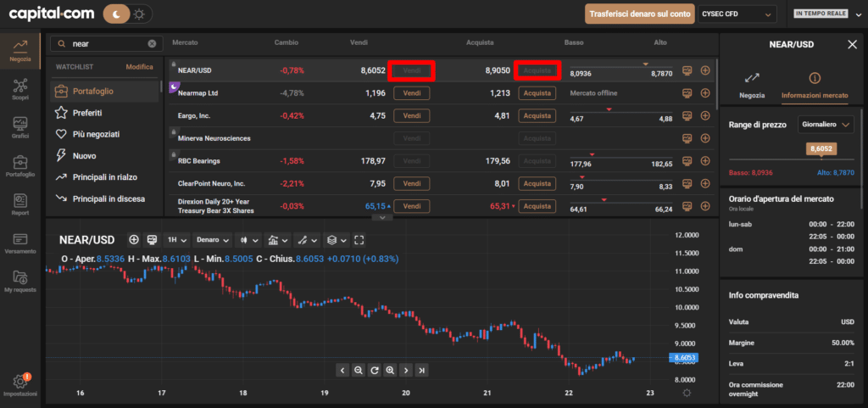Click inside the market search field

coord(106,44)
